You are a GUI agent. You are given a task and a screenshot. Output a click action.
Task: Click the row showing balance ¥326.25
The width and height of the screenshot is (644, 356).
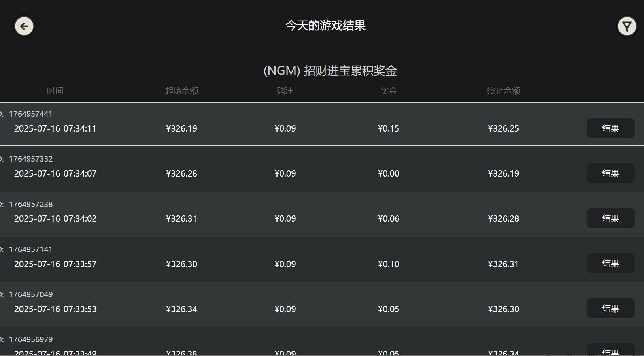[503, 128]
